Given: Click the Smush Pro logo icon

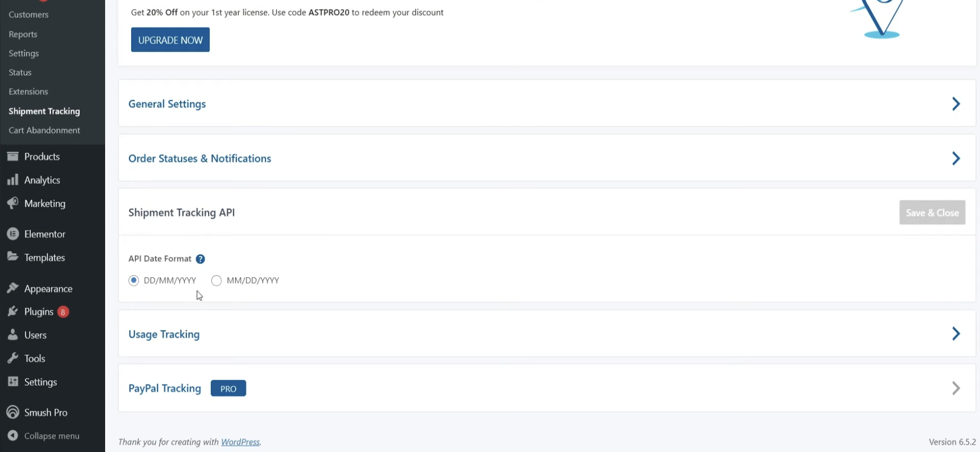Looking at the screenshot, I should (x=13, y=412).
